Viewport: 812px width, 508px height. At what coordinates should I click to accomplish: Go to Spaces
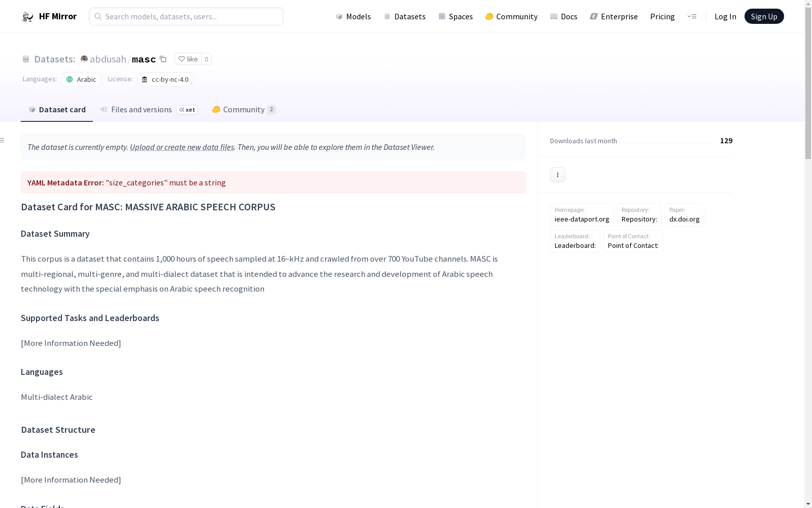point(456,16)
